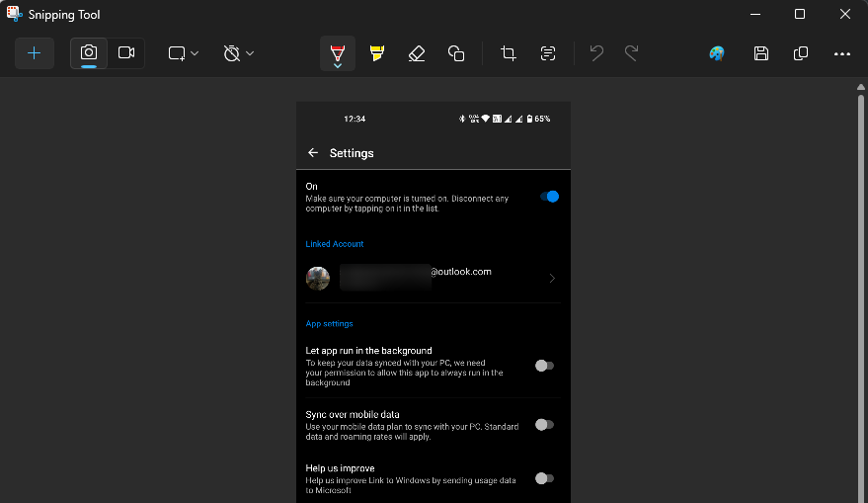868x503 pixels.
Task: Click the @outlook.com email text
Action: [460, 272]
